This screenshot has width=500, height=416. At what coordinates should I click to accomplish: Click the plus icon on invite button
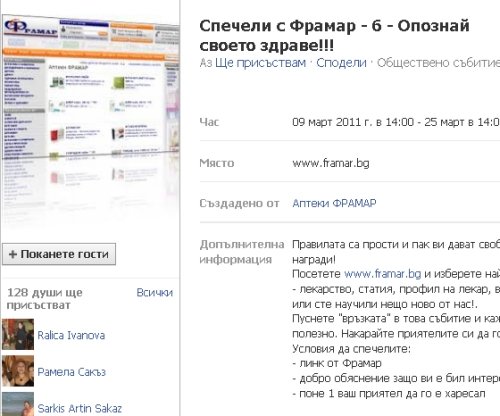point(13,254)
